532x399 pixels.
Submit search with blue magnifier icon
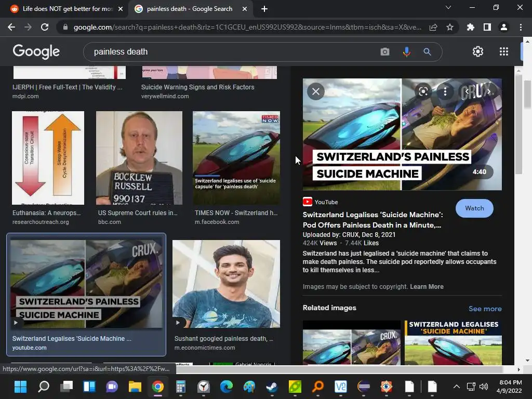click(427, 52)
